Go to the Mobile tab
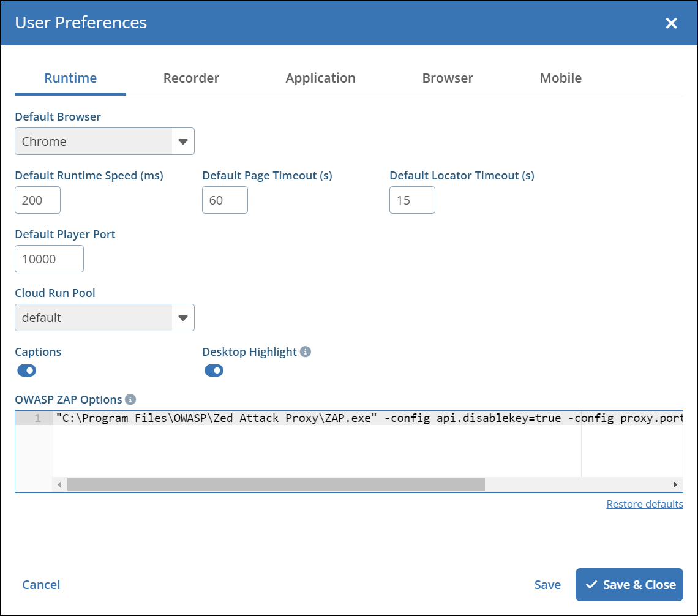This screenshot has height=616, width=698. 560,78
